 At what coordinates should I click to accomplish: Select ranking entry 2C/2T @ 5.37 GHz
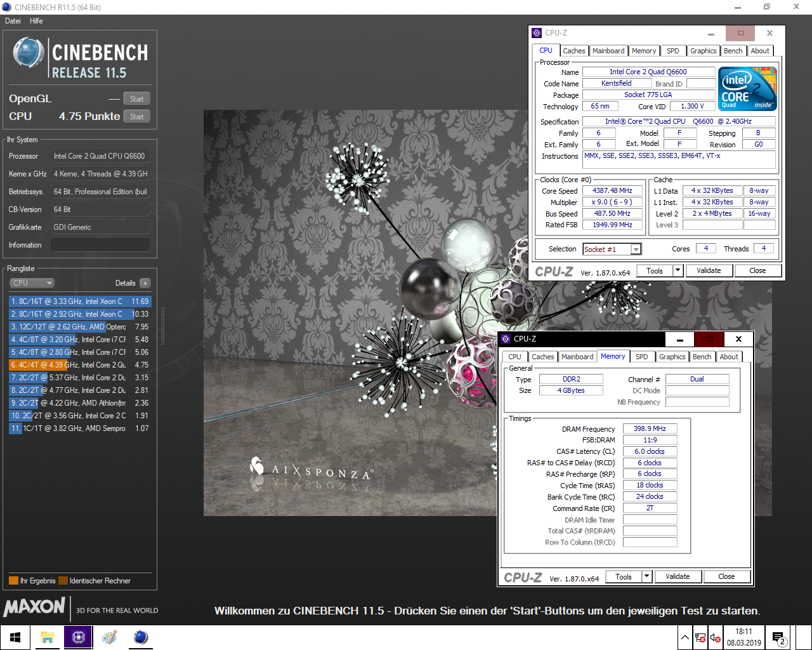click(80, 378)
